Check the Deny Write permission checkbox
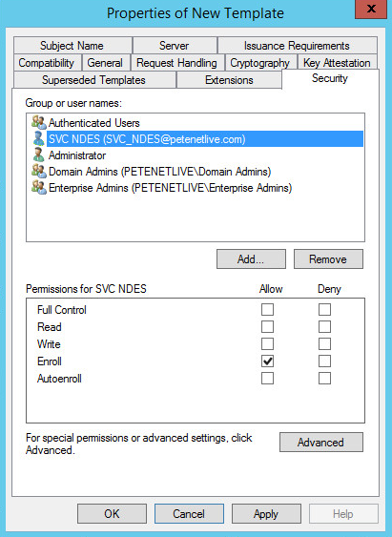Viewport: 392px width, 537px height. pyautogui.click(x=324, y=343)
